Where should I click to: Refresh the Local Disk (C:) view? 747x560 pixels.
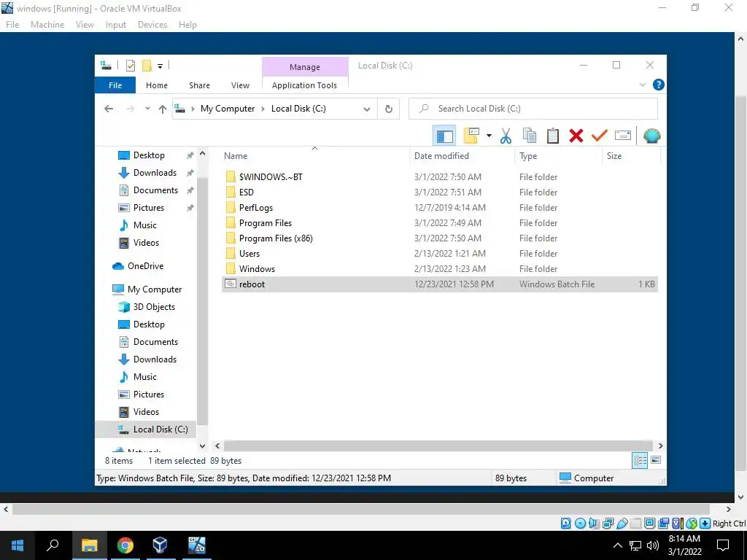tap(389, 109)
